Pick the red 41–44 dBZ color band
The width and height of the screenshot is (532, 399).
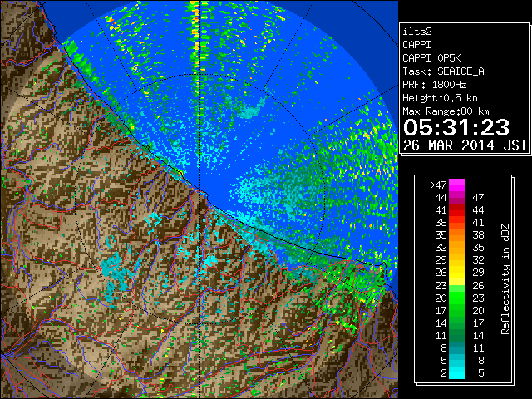tap(457, 210)
